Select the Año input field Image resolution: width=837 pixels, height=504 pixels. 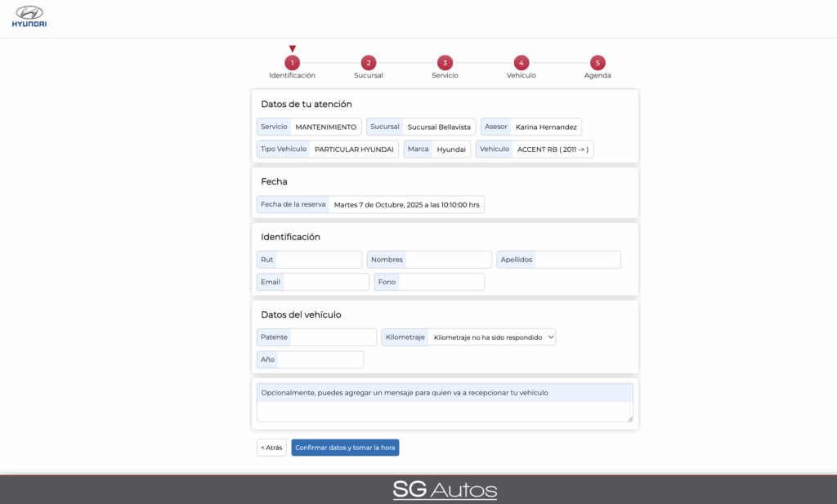click(x=320, y=359)
